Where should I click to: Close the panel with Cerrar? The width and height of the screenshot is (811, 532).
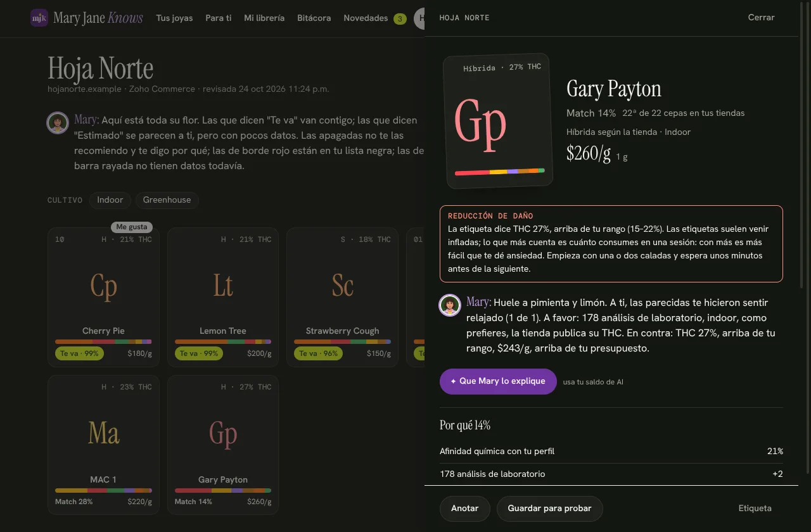point(761,18)
